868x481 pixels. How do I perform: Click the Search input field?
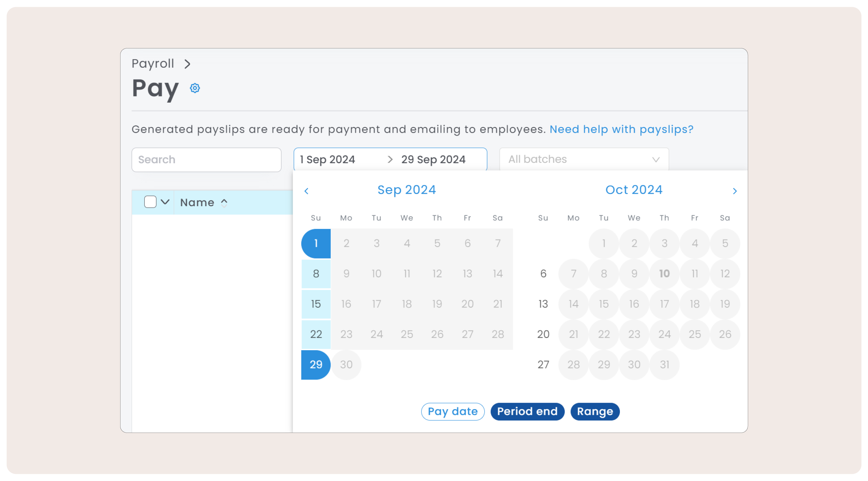206,160
